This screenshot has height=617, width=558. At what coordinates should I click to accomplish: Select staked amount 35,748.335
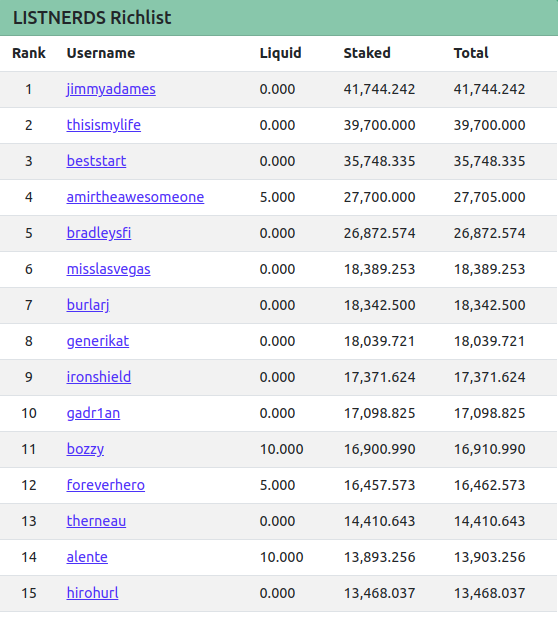pos(379,161)
